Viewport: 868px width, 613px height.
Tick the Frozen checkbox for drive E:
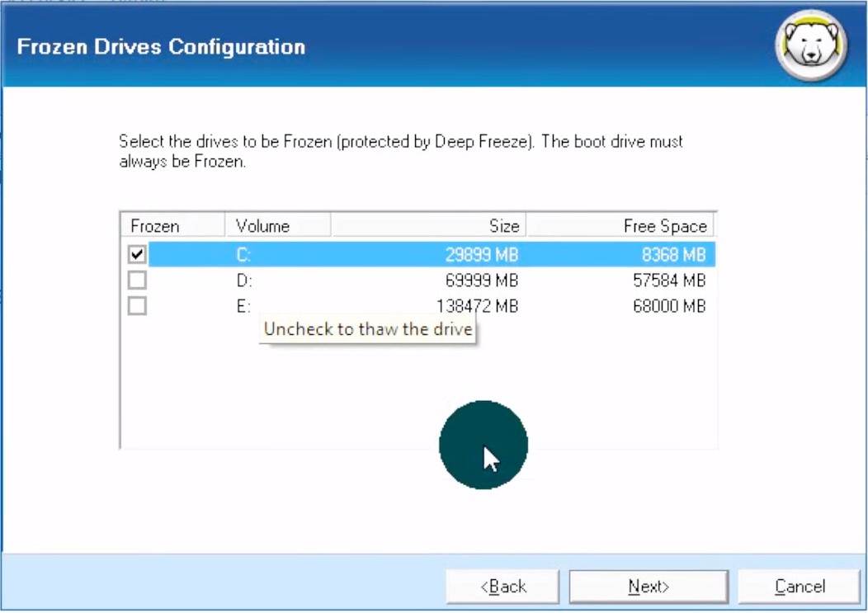(138, 306)
